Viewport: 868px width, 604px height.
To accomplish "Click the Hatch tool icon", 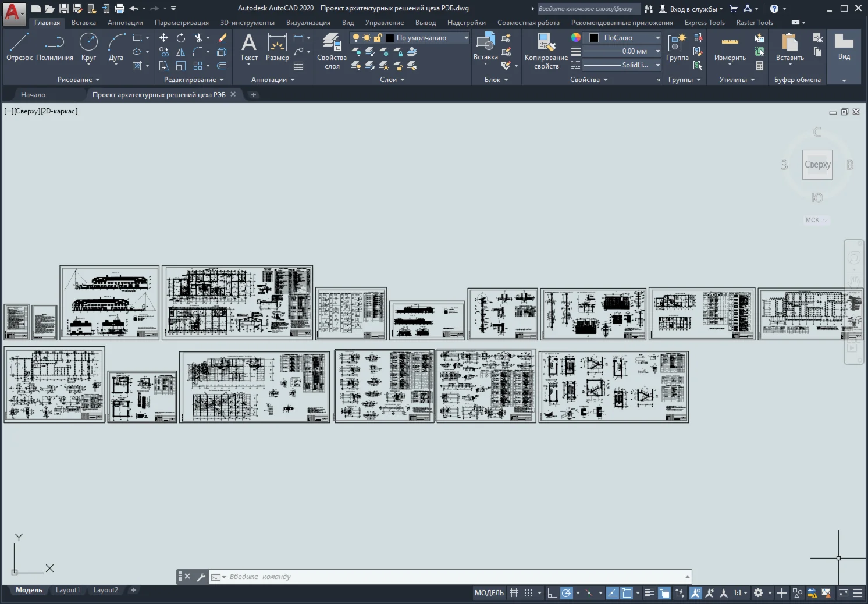I will (137, 66).
